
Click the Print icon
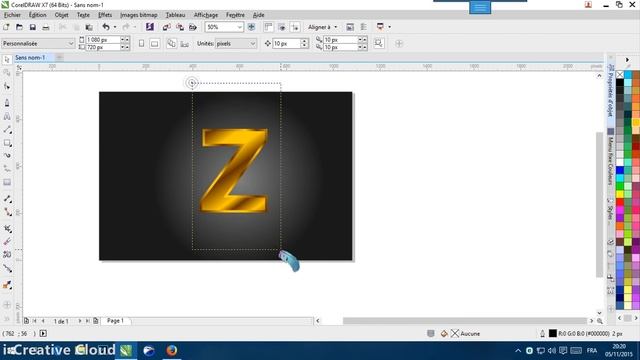[46, 27]
